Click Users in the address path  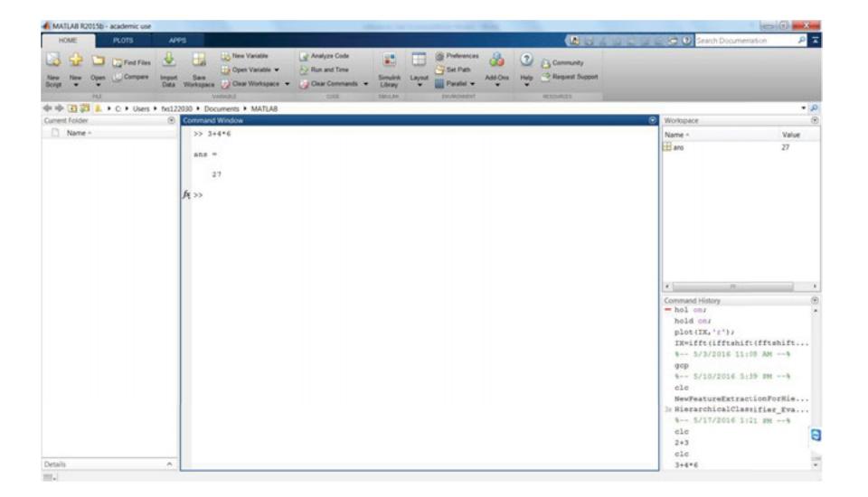point(141,109)
